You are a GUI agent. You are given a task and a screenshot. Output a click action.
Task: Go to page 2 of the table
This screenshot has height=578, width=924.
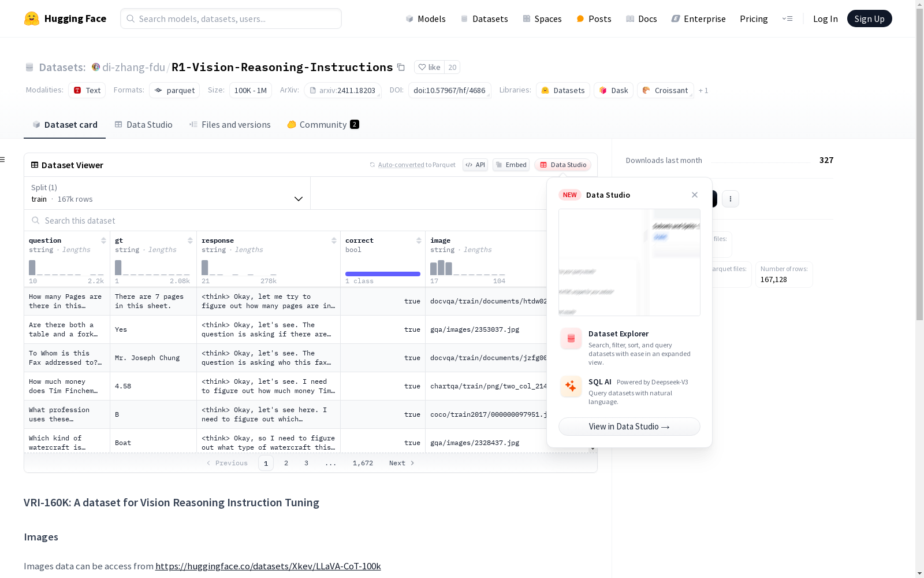point(286,463)
